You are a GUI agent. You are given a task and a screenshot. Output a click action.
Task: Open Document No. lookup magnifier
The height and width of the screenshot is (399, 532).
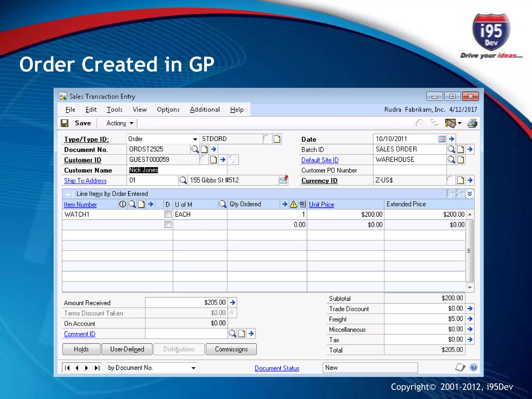[195, 149]
